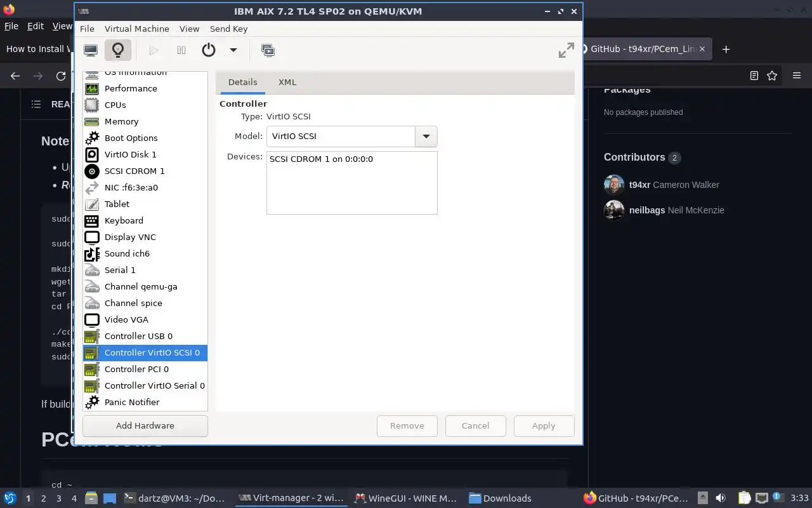Select Performance in hardware list
Screen dimensions: 812x508
pos(145,88)
